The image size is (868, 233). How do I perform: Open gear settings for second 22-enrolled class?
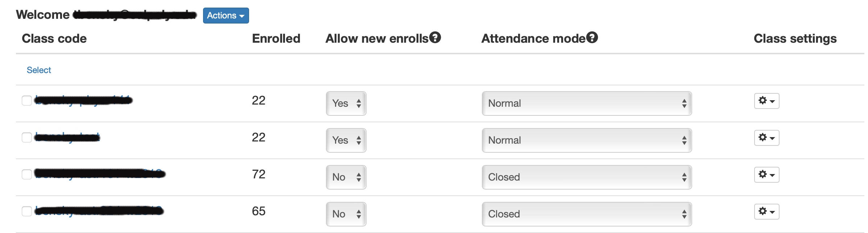pyautogui.click(x=766, y=138)
